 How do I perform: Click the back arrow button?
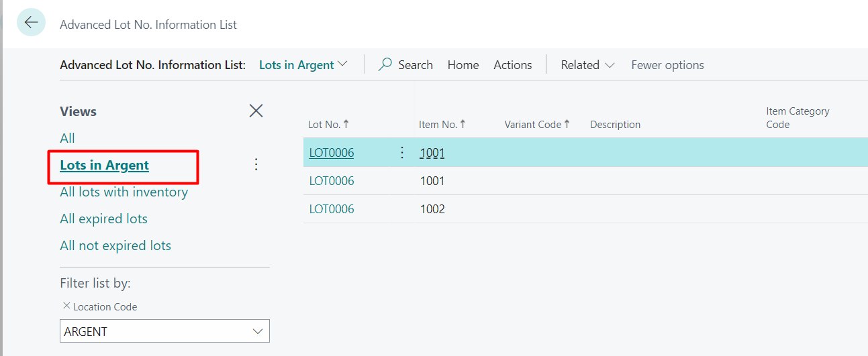click(31, 23)
